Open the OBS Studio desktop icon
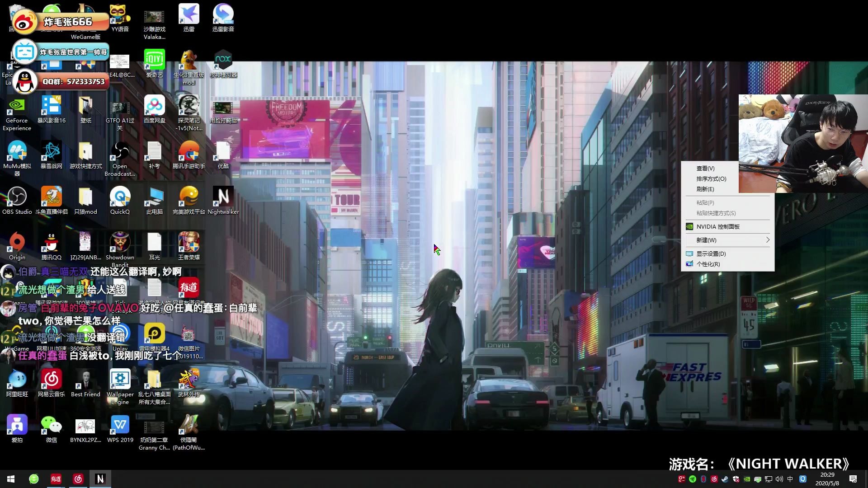This screenshot has height=488, width=868. [17, 201]
